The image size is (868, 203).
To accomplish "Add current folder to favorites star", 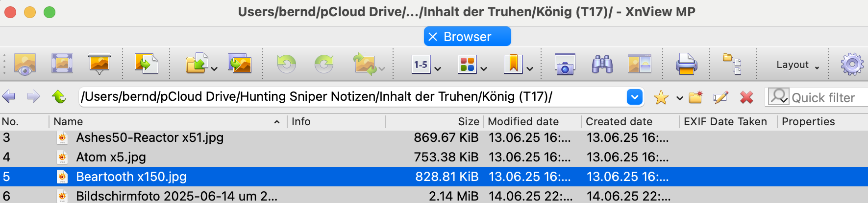I will click(661, 97).
